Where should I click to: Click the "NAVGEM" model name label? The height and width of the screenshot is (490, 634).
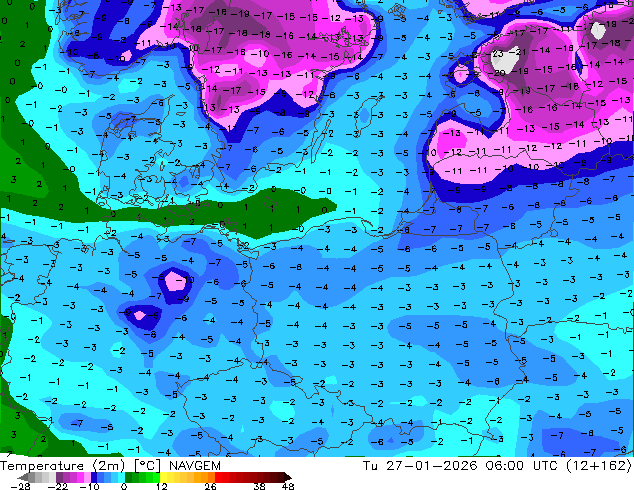(194, 466)
